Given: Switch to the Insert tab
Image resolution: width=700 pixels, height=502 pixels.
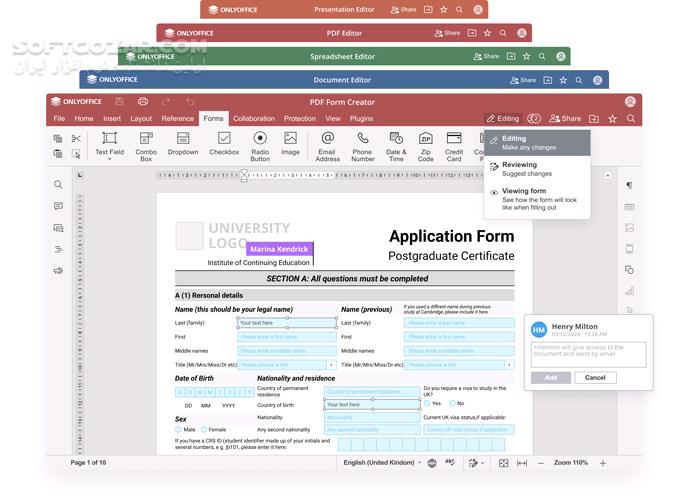Looking at the screenshot, I should click(x=112, y=118).
